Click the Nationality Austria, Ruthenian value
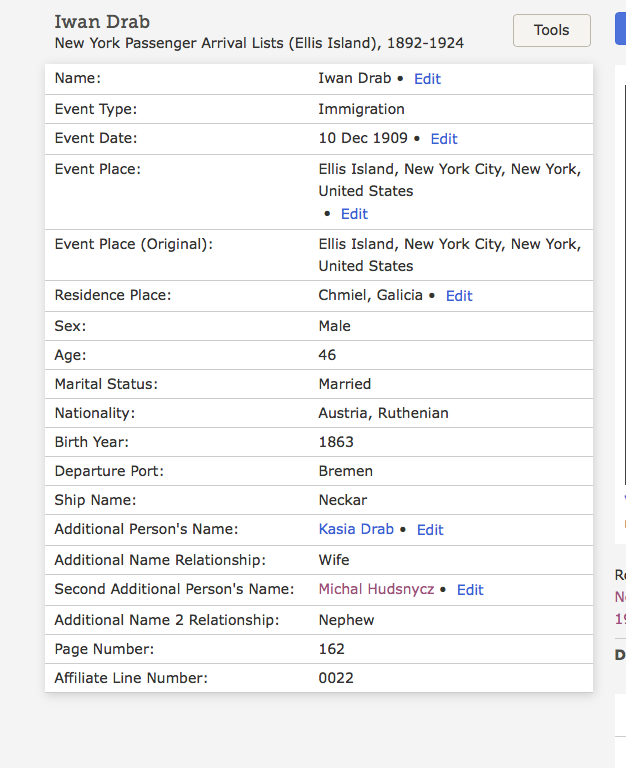Viewport: 626px width, 768px height. (x=383, y=413)
